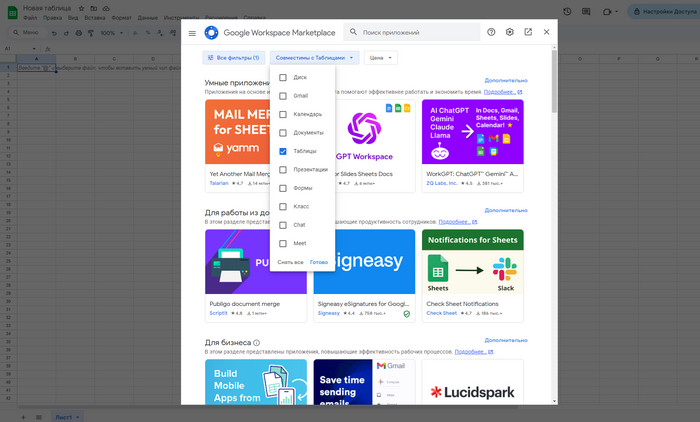Open the Файл menu
The width and height of the screenshot is (700, 422).
click(30, 18)
